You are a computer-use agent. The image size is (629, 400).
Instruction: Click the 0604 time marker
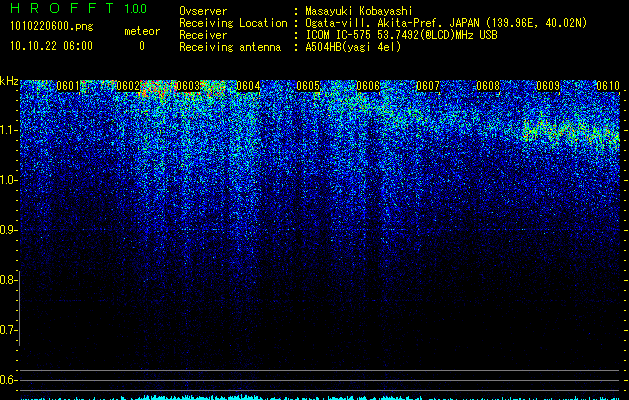pos(248,86)
